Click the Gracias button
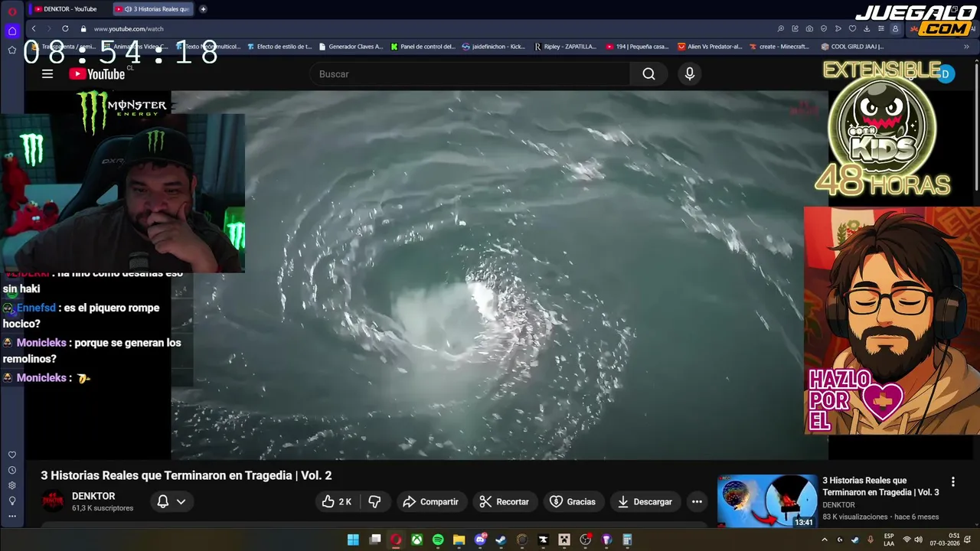The width and height of the screenshot is (980, 551). pyautogui.click(x=573, y=502)
